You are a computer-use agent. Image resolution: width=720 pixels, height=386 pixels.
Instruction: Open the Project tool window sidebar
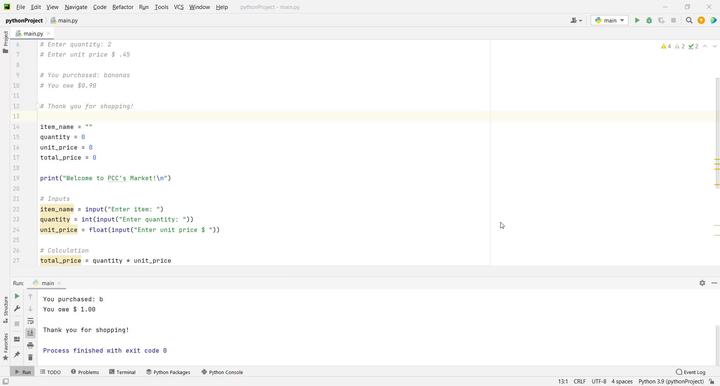click(x=5, y=42)
